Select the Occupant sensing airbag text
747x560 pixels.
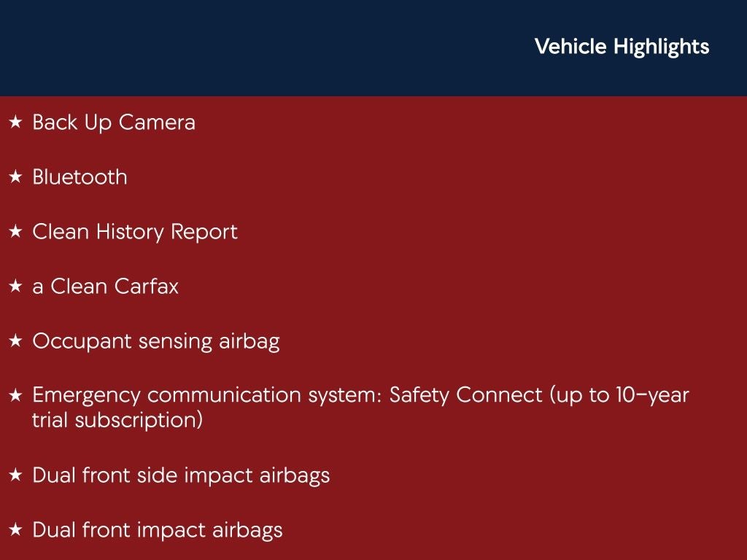156,341
